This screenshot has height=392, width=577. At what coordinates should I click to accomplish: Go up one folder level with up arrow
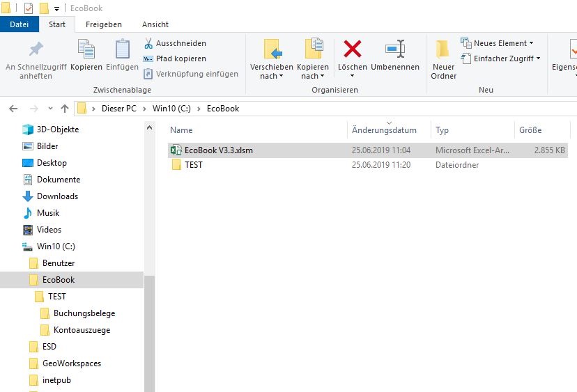click(x=65, y=109)
